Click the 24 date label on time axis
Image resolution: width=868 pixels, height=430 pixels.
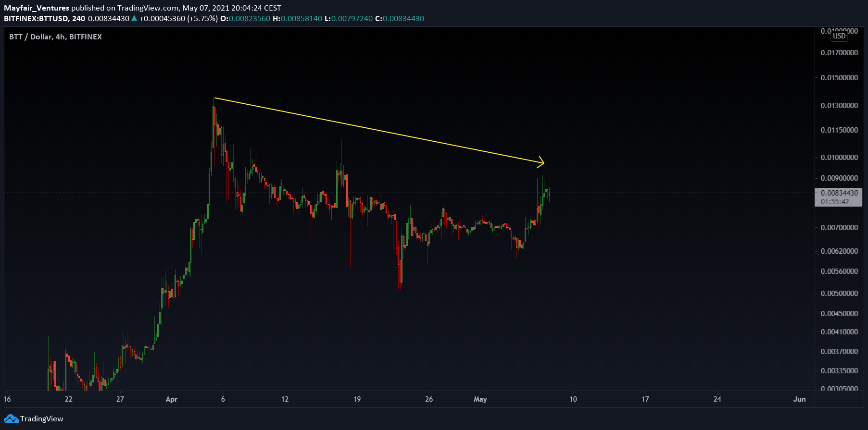(717, 399)
